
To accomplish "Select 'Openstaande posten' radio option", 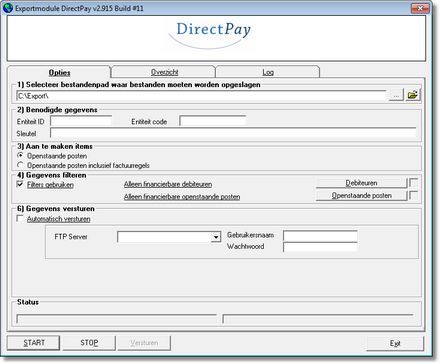I will coord(20,156).
